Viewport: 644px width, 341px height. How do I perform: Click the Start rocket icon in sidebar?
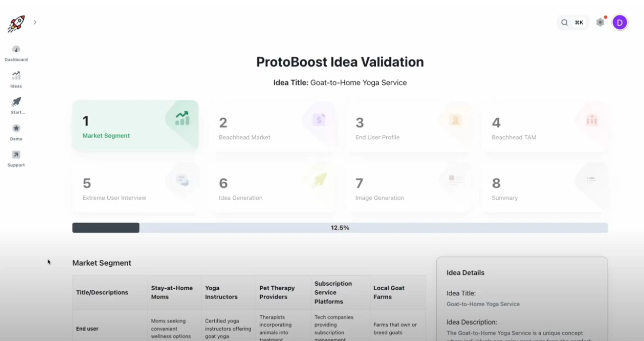coord(16,105)
